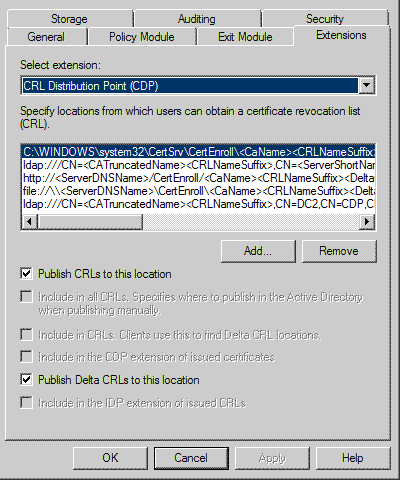Click the Add... button
The width and height of the screenshot is (400, 480).
[x=258, y=251]
